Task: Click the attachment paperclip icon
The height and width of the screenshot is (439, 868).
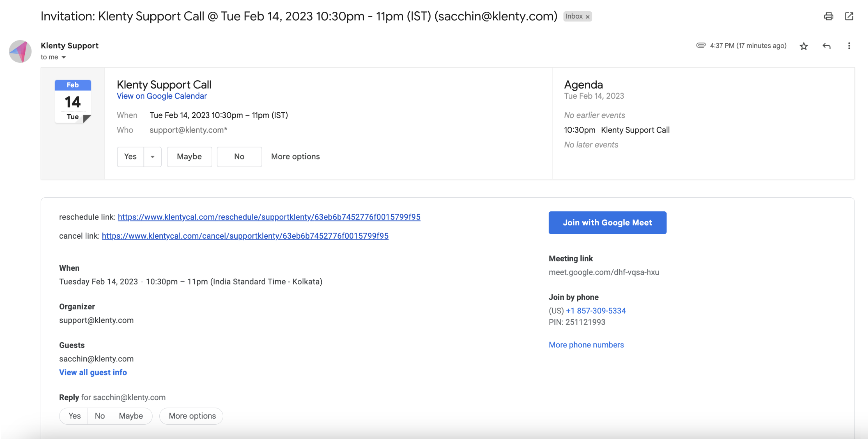Action: coord(701,45)
